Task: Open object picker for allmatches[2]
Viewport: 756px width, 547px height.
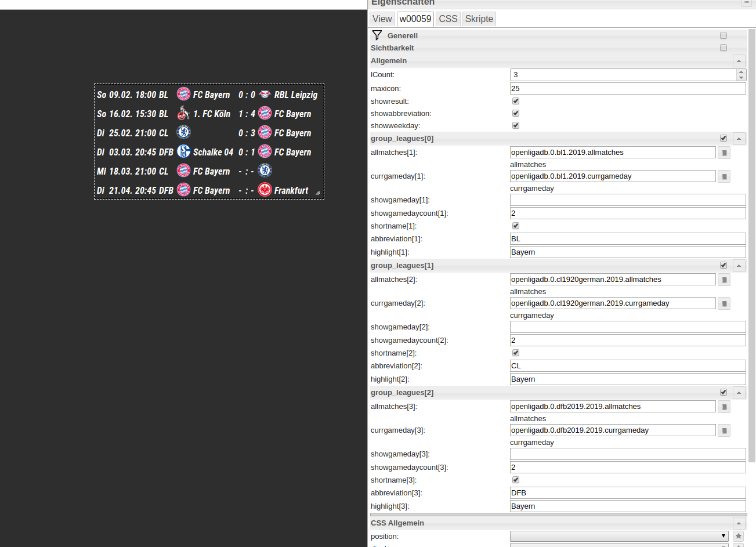Action: pyautogui.click(x=724, y=280)
